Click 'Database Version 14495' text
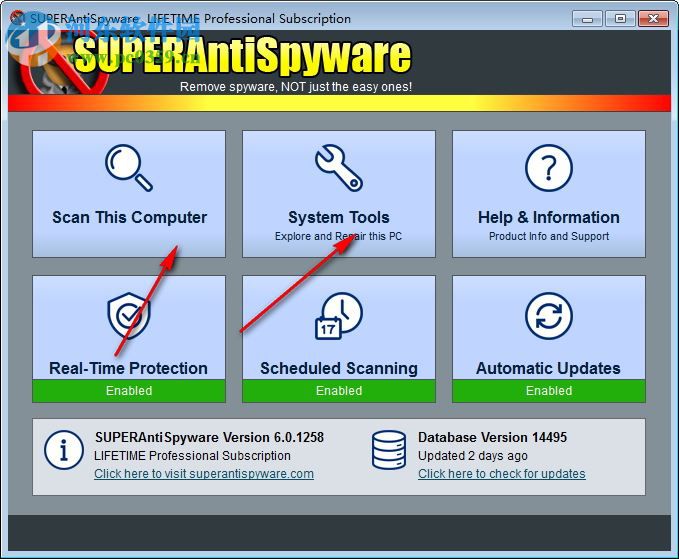Image resolution: width=679 pixels, height=559 pixels. point(492,437)
